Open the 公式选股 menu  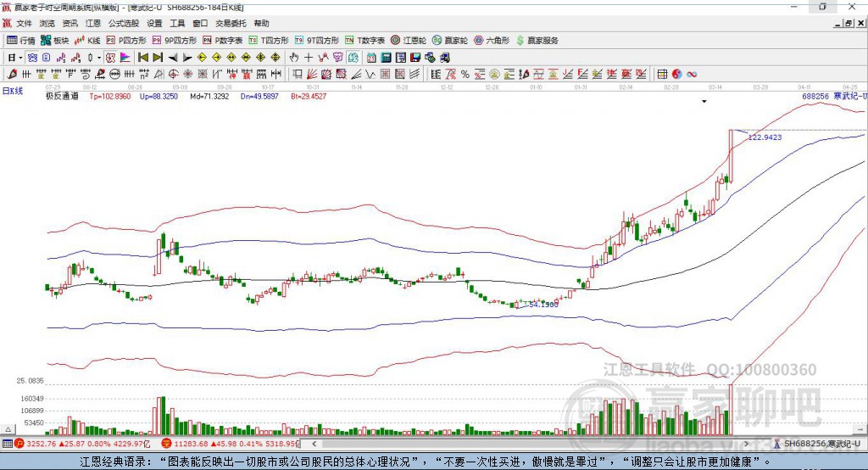click(122, 24)
